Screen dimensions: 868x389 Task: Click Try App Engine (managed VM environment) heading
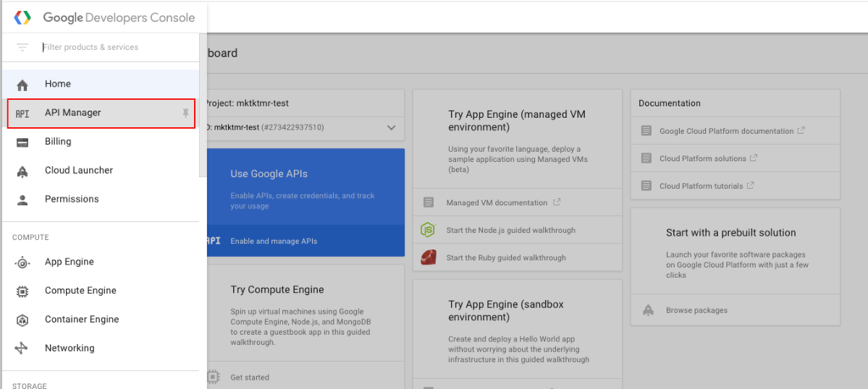tap(517, 120)
